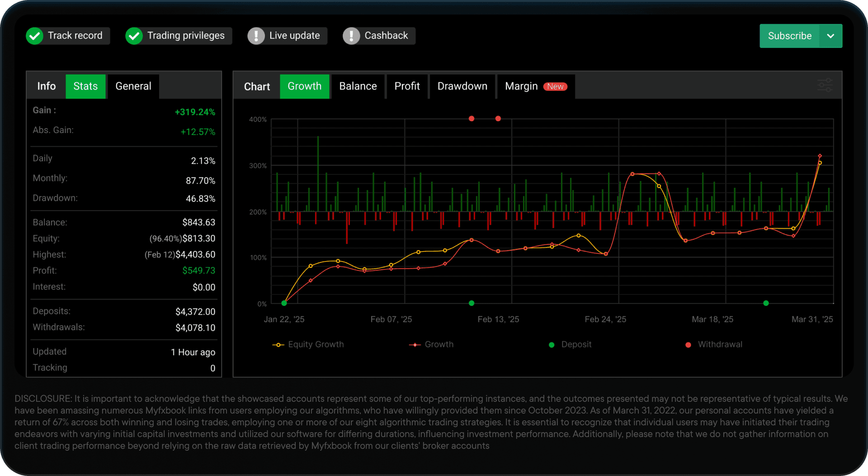Click the red New badge on Margin
The image size is (868, 476).
(x=555, y=86)
